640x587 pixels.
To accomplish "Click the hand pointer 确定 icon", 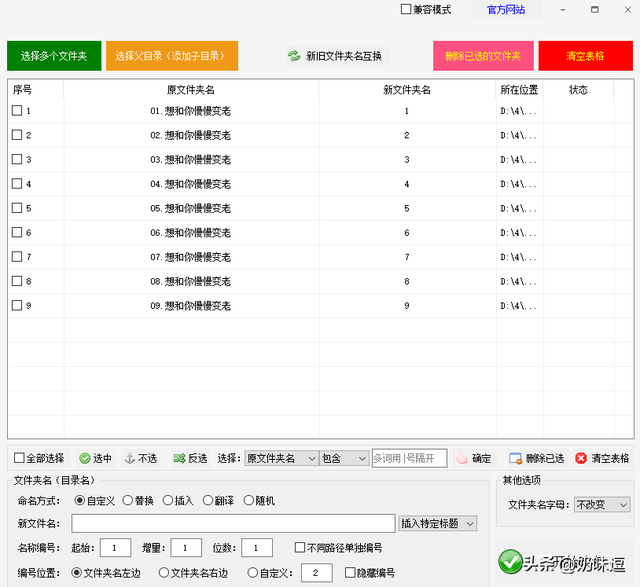I will pyautogui.click(x=462, y=458).
